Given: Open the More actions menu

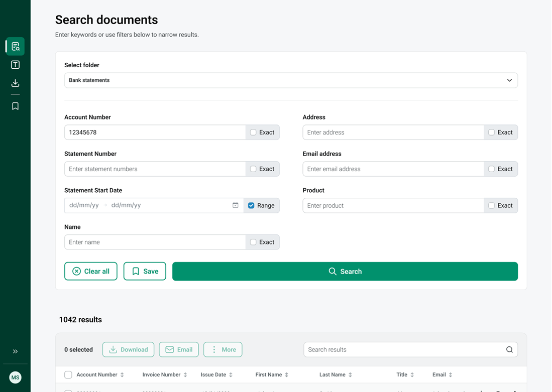Looking at the screenshot, I should (x=223, y=350).
